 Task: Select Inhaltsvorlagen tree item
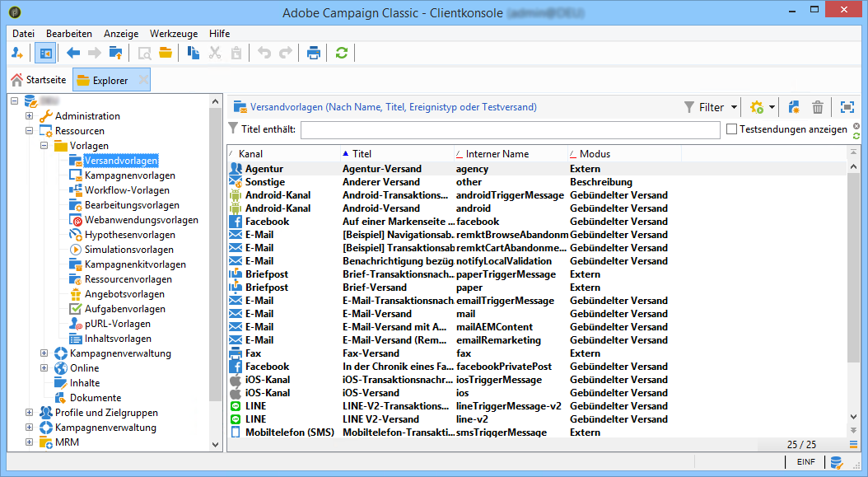[x=118, y=339]
